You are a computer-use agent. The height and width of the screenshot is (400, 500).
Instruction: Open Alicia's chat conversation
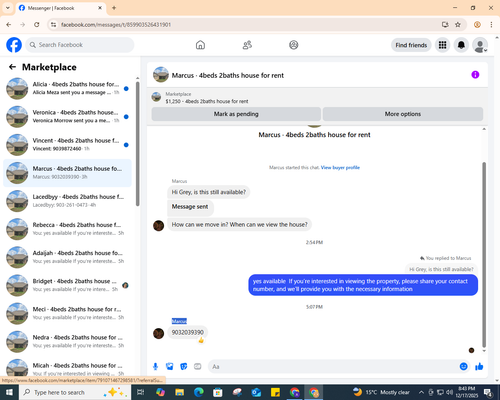tap(68, 88)
